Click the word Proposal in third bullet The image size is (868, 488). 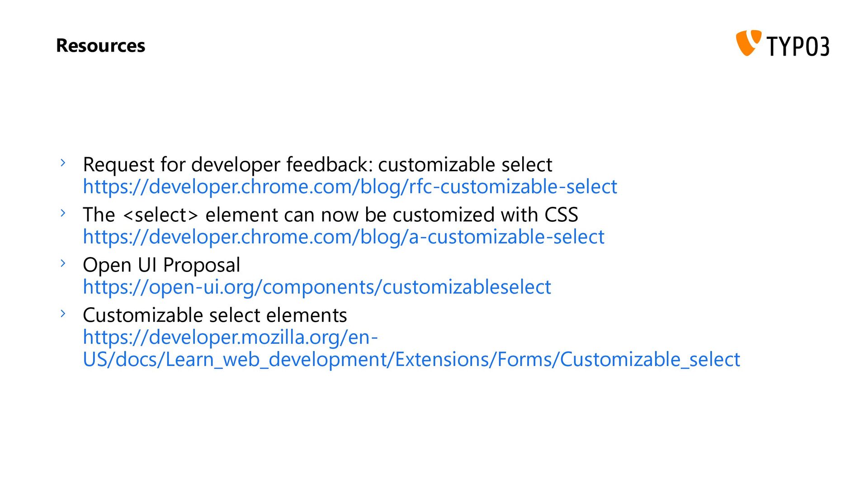tap(202, 265)
